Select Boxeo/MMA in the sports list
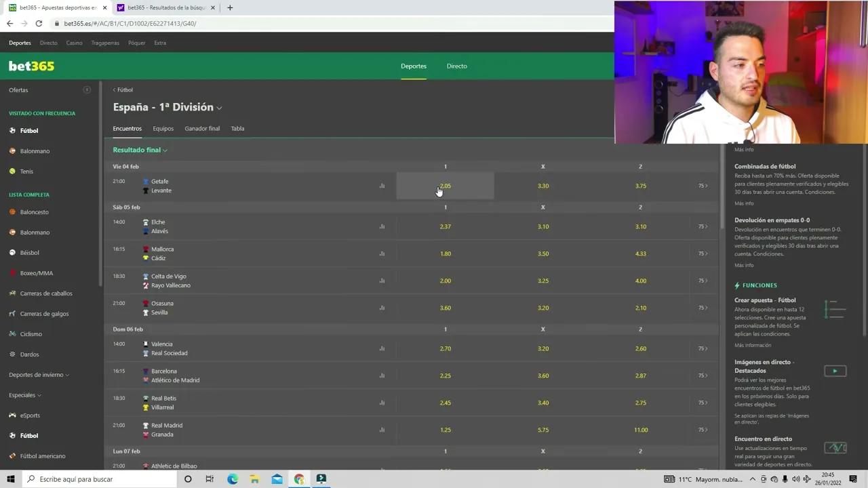868x488 pixels. click(37, 272)
